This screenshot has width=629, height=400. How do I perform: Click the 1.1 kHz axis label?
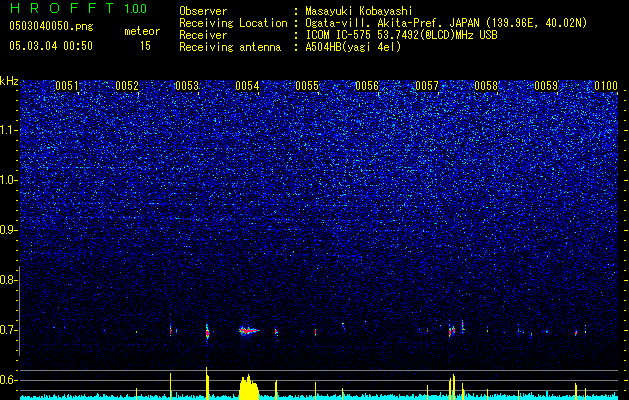tap(8, 130)
